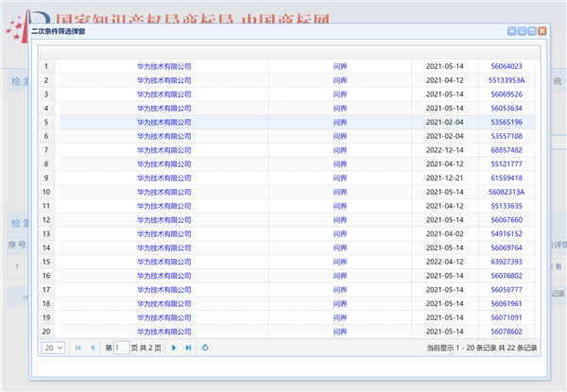Open registration number 61559418 link
Viewport: 567px width, 392px height.
[506, 178]
